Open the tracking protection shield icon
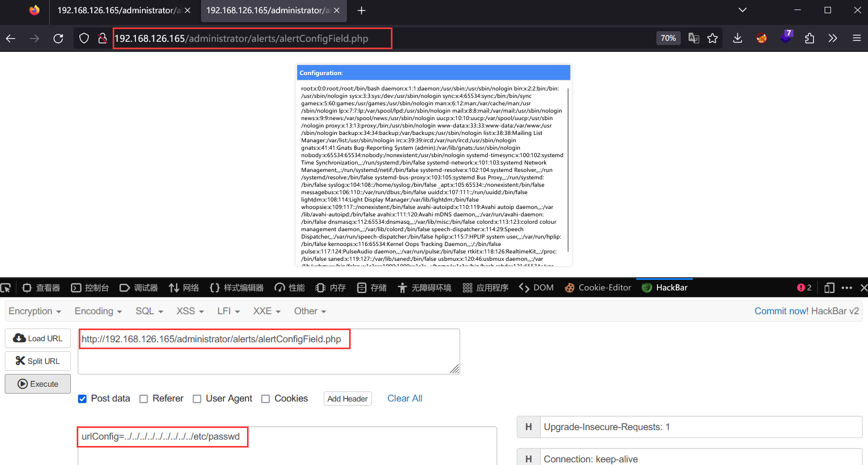The height and width of the screenshot is (465, 868). click(x=84, y=38)
